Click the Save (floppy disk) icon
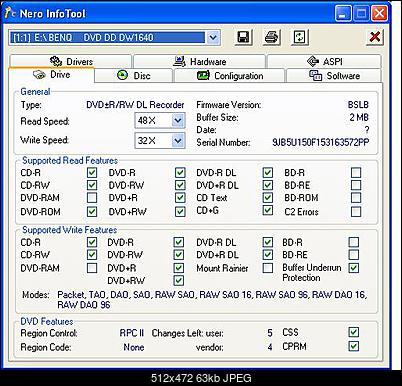402x386 pixels. (244, 37)
